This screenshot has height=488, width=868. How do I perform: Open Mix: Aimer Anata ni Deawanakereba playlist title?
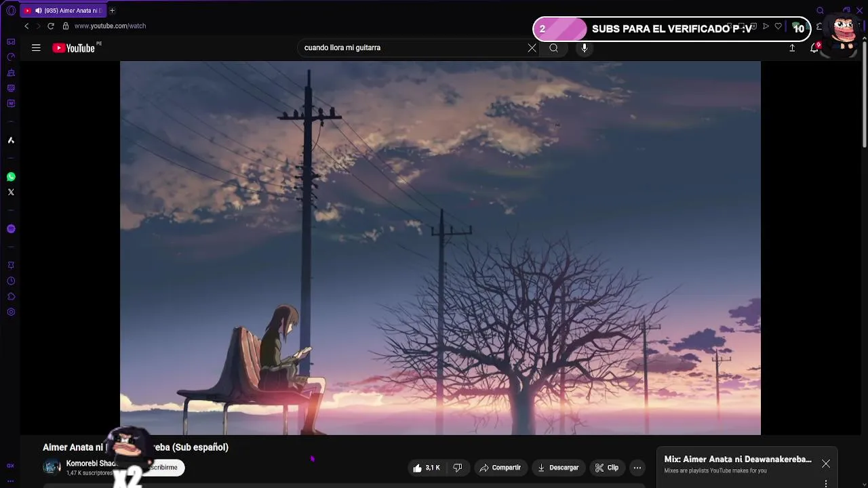coord(738,460)
